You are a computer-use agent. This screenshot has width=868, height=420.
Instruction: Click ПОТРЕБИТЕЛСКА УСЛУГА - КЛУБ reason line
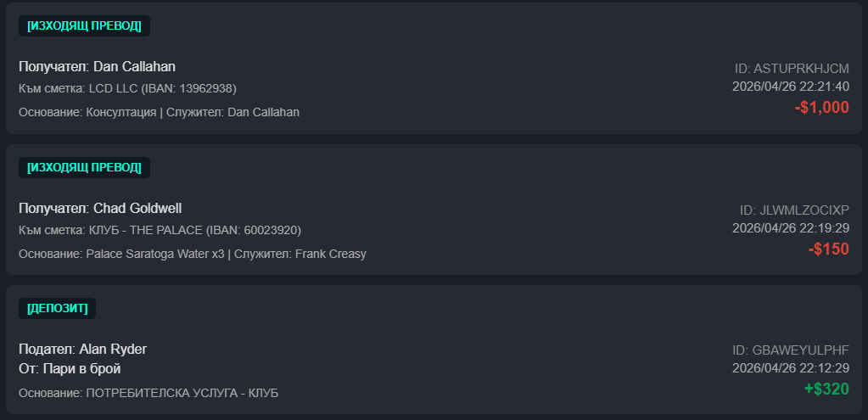(148, 393)
